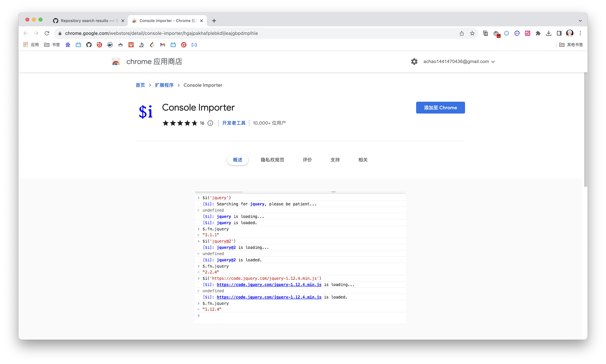The height and width of the screenshot is (364, 606).
Task: Switch to the 评价 tab
Action: pyautogui.click(x=307, y=160)
